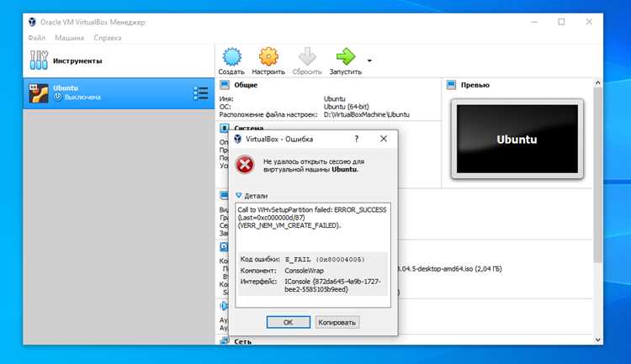Click E_FAIL error code value
This screenshot has height=364, width=631.
pos(325,260)
